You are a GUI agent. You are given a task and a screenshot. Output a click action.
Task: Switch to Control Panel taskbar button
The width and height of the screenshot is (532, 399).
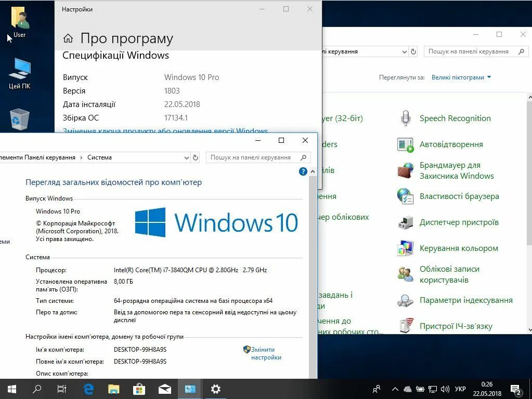[x=190, y=389]
